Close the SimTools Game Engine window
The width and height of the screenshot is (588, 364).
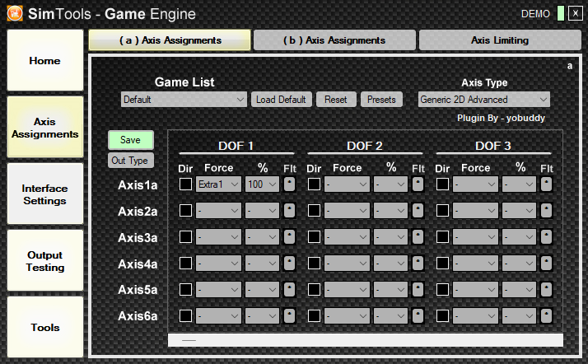(x=576, y=13)
